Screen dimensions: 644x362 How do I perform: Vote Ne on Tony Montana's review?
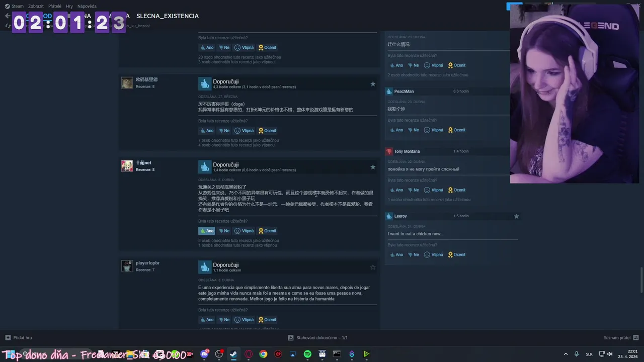[414, 190]
